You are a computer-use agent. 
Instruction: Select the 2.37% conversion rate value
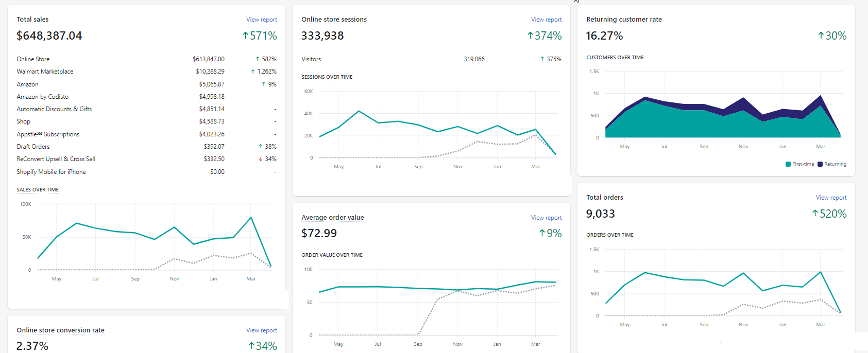click(x=32, y=346)
